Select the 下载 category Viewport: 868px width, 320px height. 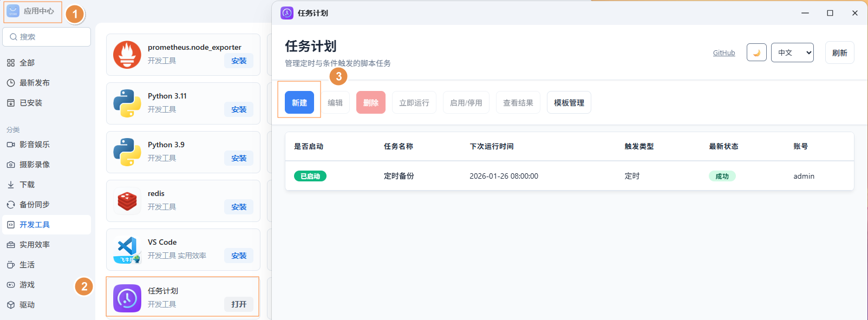pos(47,185)
